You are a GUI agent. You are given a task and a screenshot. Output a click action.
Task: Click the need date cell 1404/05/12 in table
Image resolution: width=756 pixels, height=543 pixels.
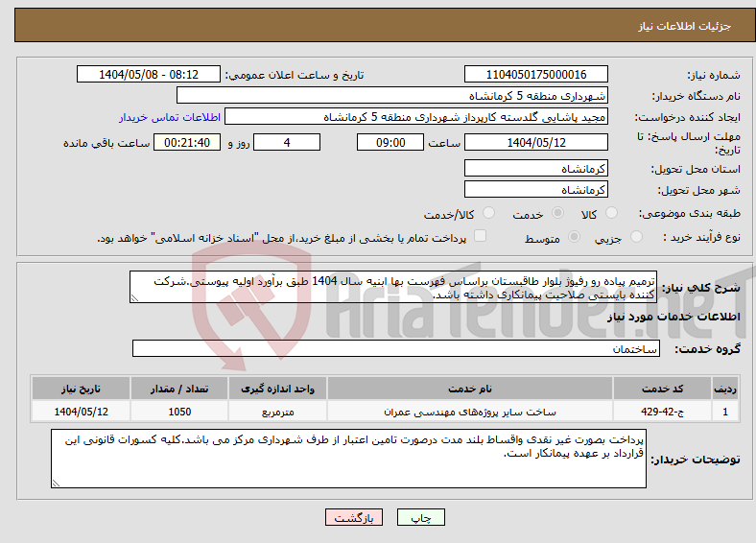(81, 412)
